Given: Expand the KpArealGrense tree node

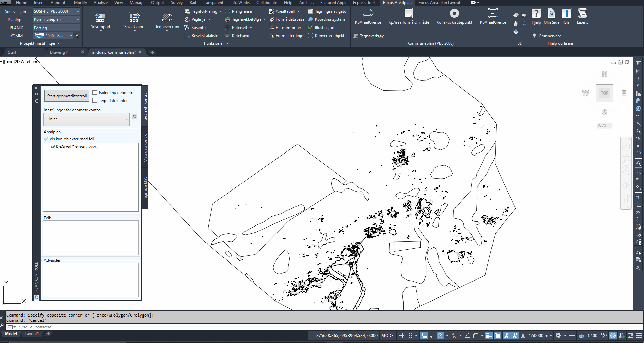Looking at the screenshot, I should point(47,147).
